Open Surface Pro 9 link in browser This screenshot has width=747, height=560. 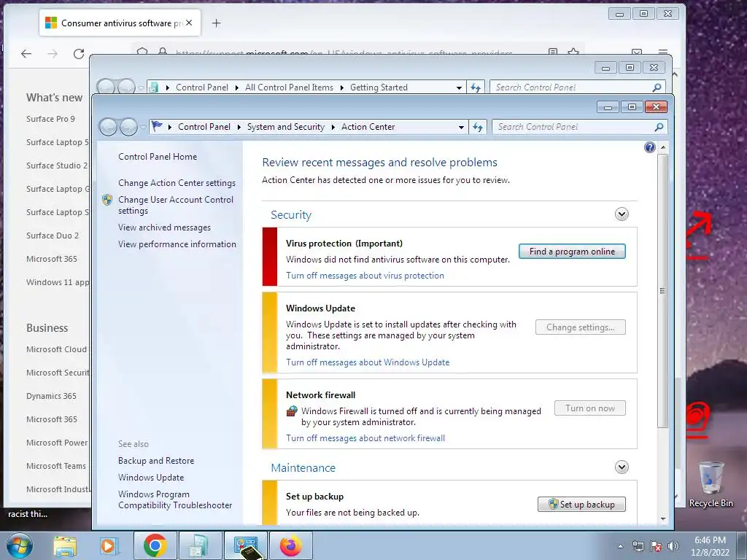50,119
